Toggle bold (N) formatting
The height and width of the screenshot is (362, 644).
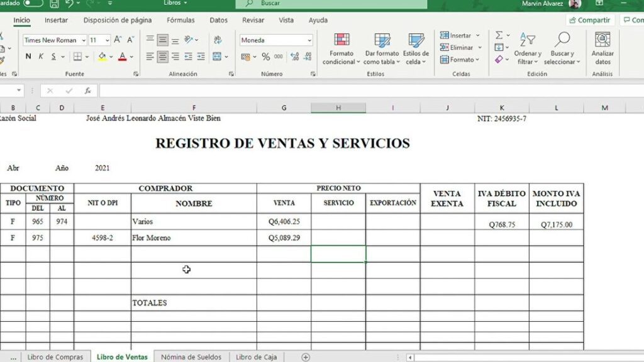(28, 57)
